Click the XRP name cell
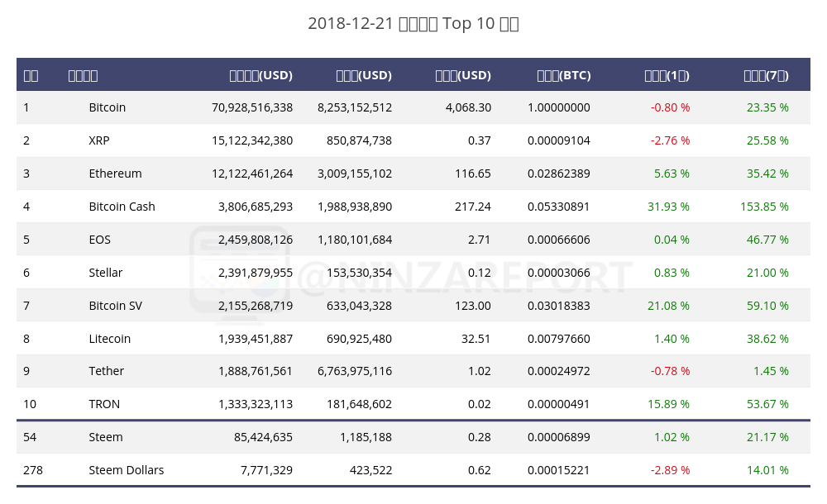Image resolution: width=827 pixels, height=504 pixels. (x=99, y=140)
